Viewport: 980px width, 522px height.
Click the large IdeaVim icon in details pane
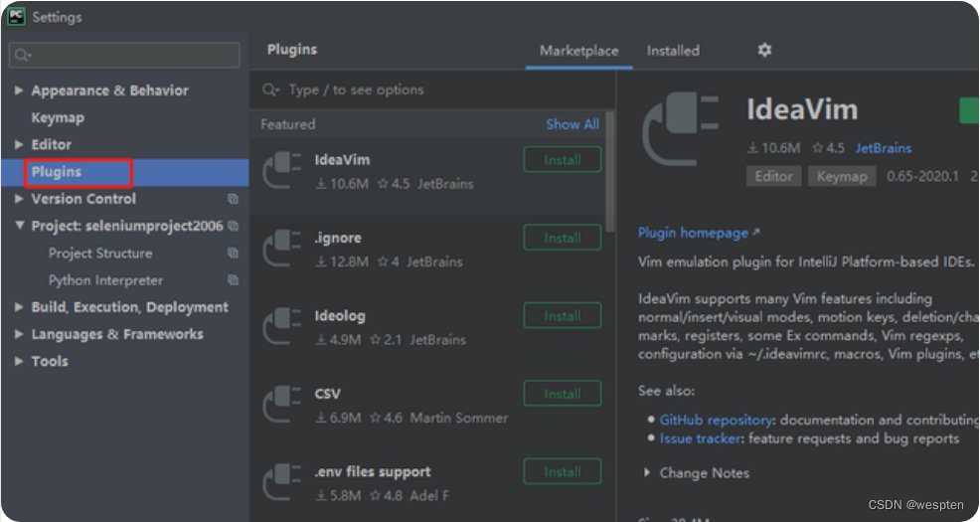point(681,129)
